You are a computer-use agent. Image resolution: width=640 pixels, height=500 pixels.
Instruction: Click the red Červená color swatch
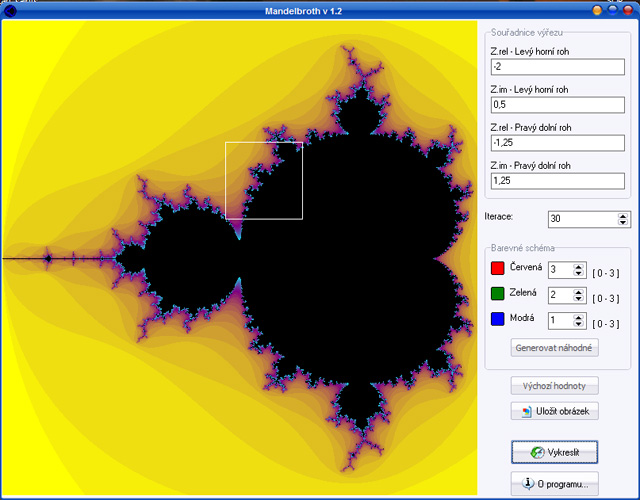click(x=497, y=268)
